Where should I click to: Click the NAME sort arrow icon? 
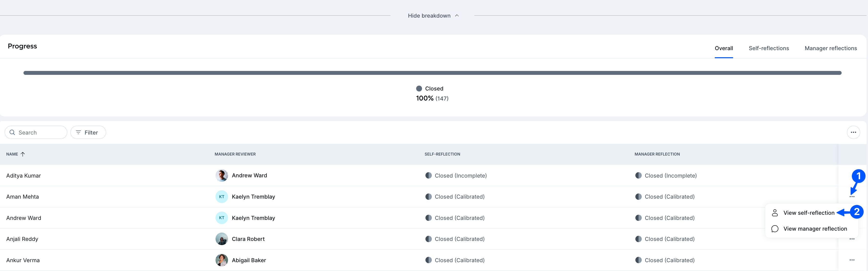[x=22, y=154]
